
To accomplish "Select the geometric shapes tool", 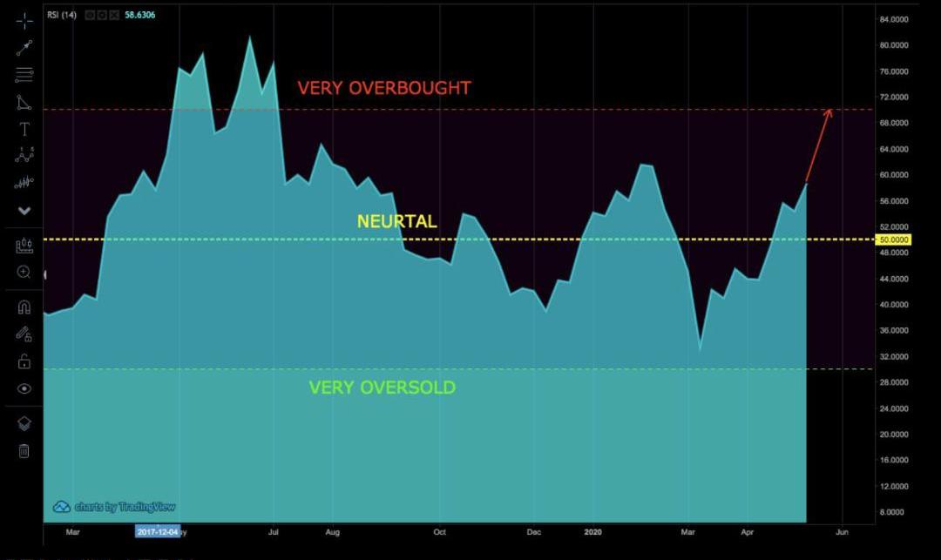I will pos(24,103).
